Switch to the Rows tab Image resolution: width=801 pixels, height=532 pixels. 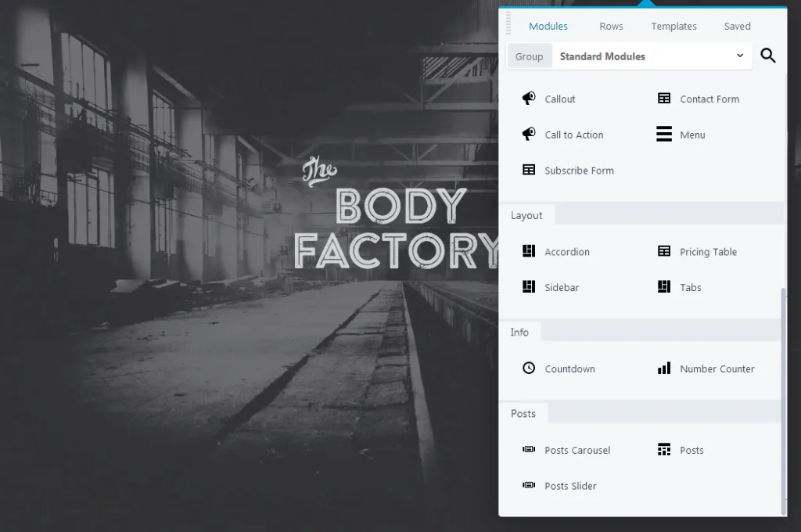point(611,26)
